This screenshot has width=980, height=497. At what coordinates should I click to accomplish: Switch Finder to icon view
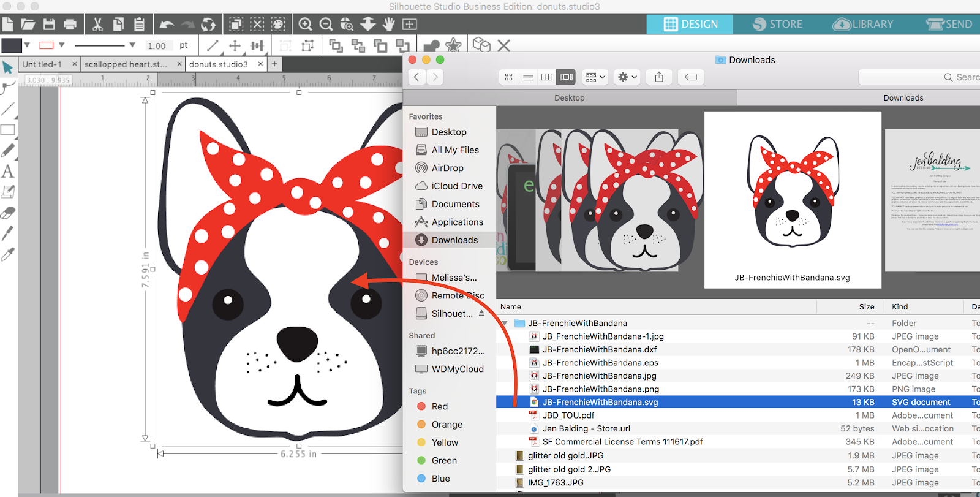(508, 77)
